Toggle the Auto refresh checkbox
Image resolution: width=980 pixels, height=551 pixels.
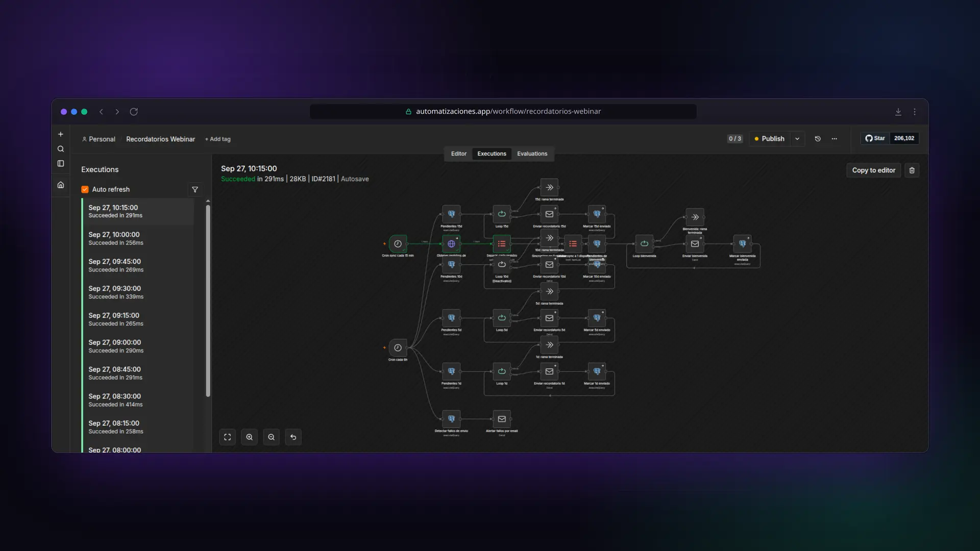(x=85, y=190)
